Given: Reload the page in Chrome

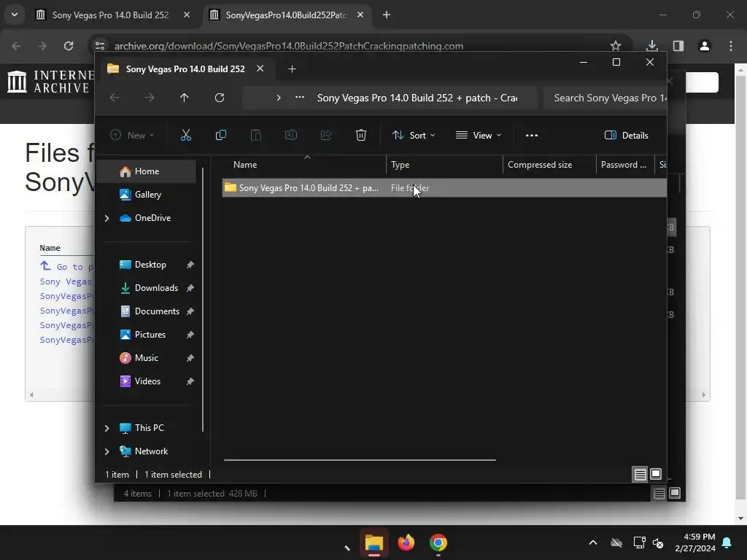Looking at the screenshot, I should [69, 46].
